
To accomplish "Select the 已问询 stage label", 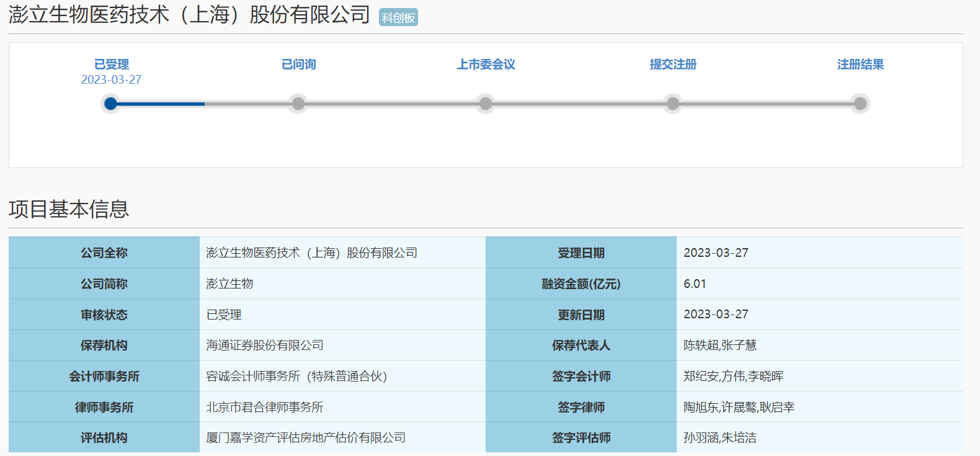I will click(x=298, y=65).
